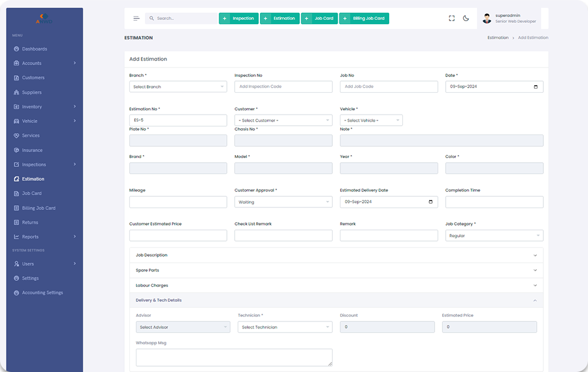Screen dimensions: 588x372
Task: Open Job Card menu item
Action: (x=32, y=194)
